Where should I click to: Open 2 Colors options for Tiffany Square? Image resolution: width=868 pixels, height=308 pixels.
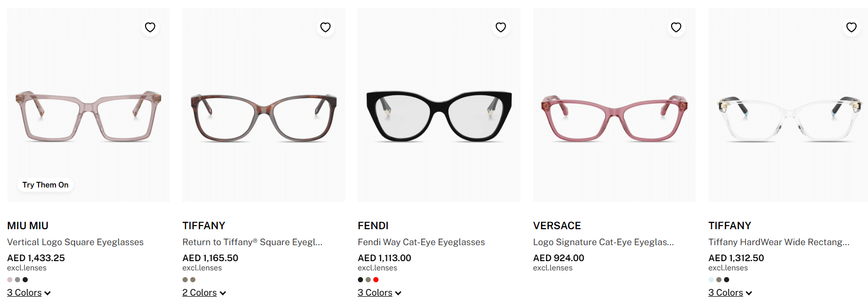204,293
